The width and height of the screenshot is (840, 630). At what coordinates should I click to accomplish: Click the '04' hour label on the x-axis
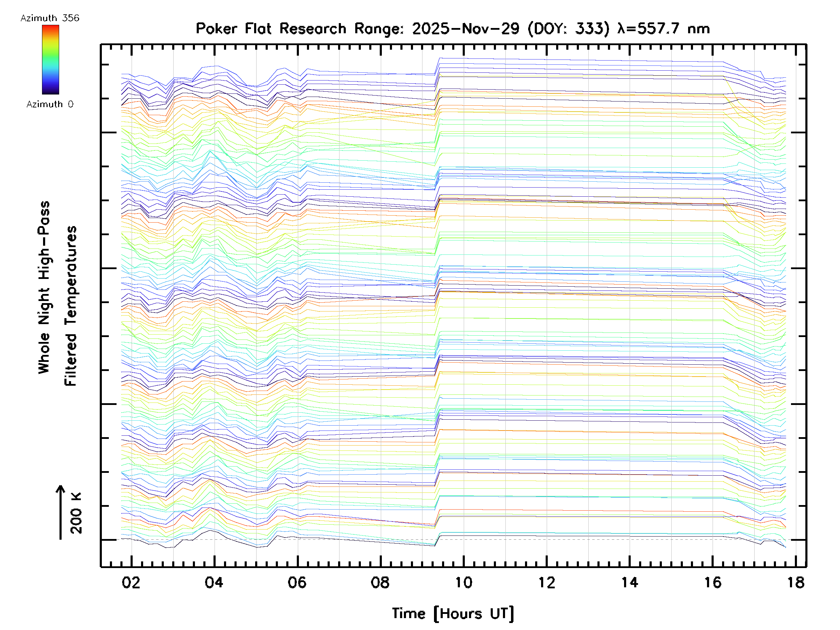214,582
